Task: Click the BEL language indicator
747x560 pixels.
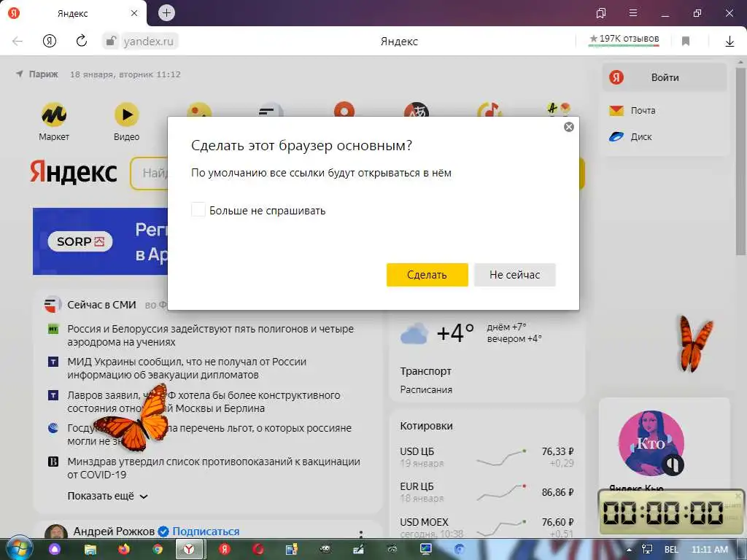Action: (671, 550)
